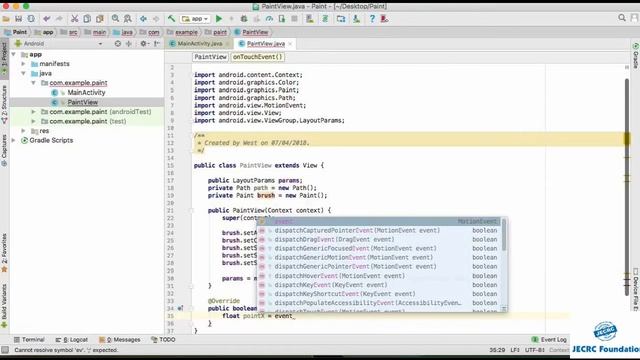This screenshot has width=640, height=360.
Task: Click the 'main' navigation bar crumb
Action: pos(95,32)
